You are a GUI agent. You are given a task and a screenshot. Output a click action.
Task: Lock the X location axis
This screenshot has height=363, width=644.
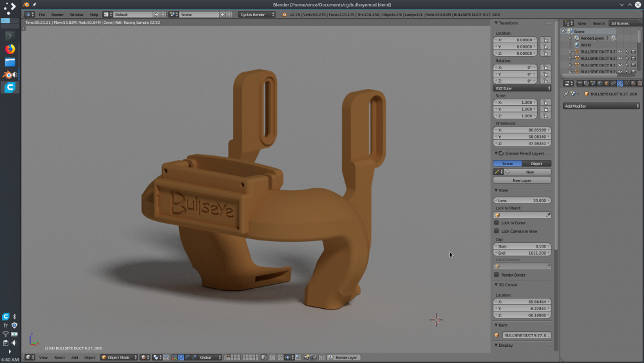tap(545, 40)
